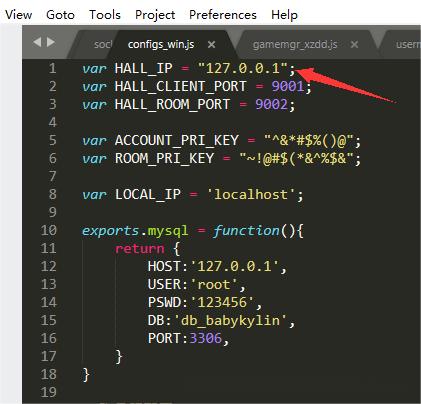The image size is (421, 404).
Task: Open the Tools menu
Action: tap(105, 15)
